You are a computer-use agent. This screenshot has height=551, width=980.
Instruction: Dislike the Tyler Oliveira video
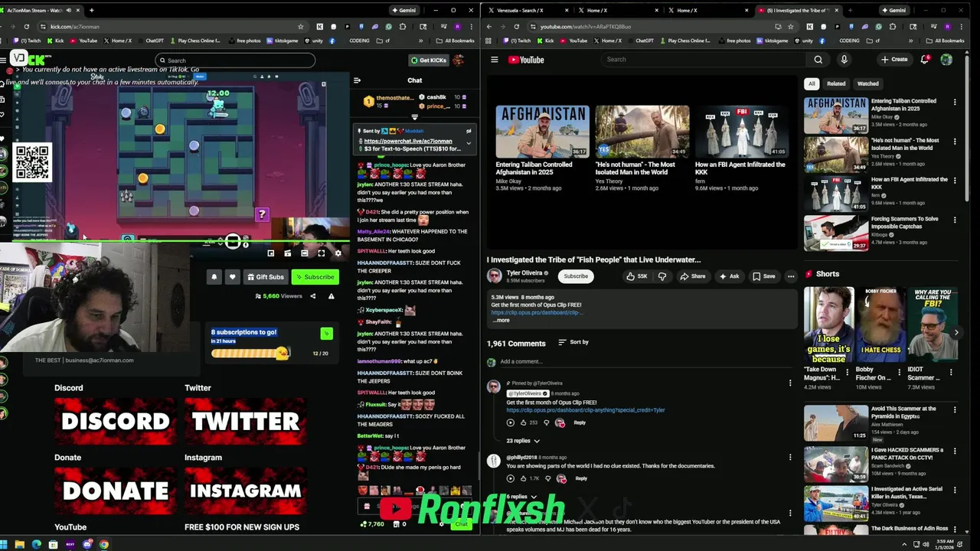click(x=662, y=276)
